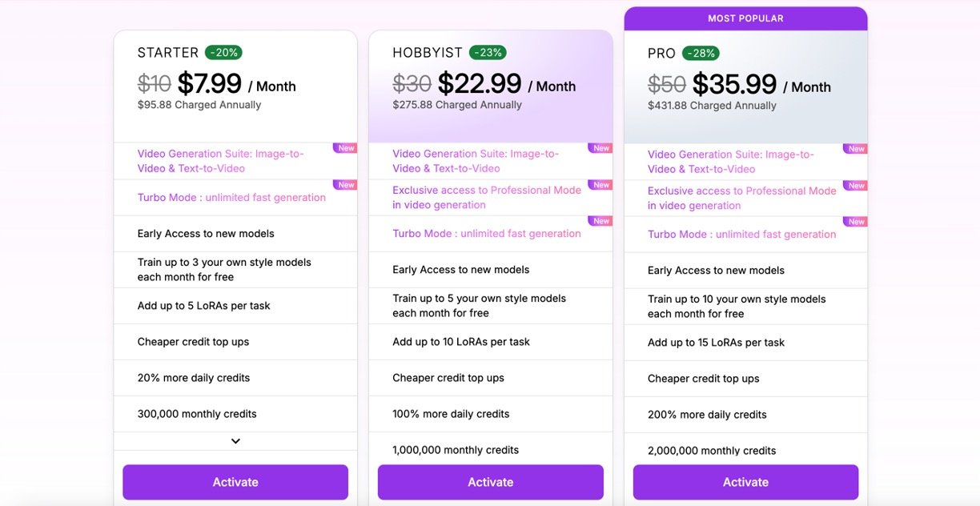This screenshot has width=980, height=506.
Task: Click New badge beside Pro Turbo Mode
Action: [856, 222]
